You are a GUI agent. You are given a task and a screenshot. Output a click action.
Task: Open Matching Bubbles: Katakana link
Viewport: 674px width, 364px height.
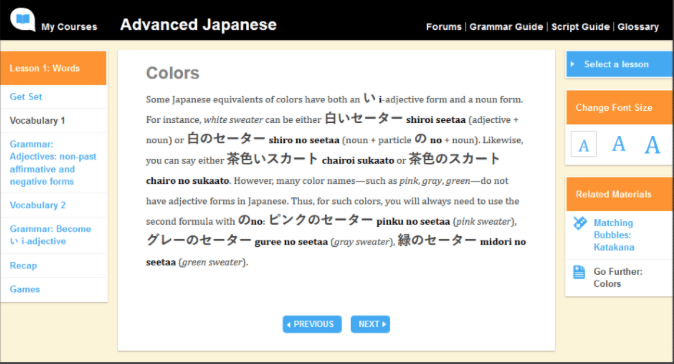click(x=614, y=235)
